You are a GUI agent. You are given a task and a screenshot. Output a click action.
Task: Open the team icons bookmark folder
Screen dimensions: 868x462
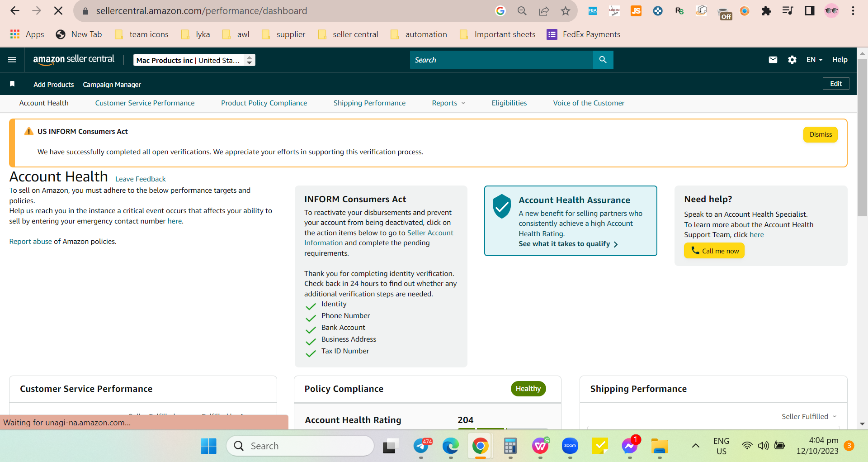(142, 34)
